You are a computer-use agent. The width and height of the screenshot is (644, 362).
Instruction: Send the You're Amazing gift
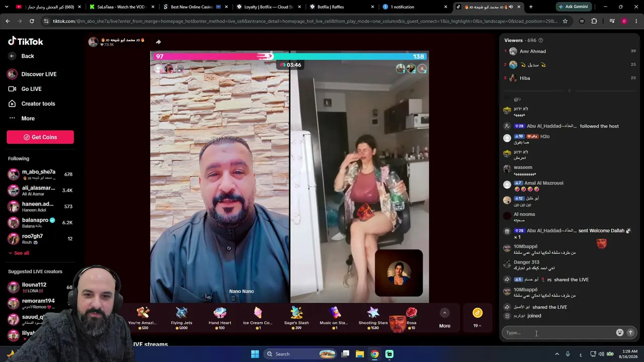(x=142, y=318)
